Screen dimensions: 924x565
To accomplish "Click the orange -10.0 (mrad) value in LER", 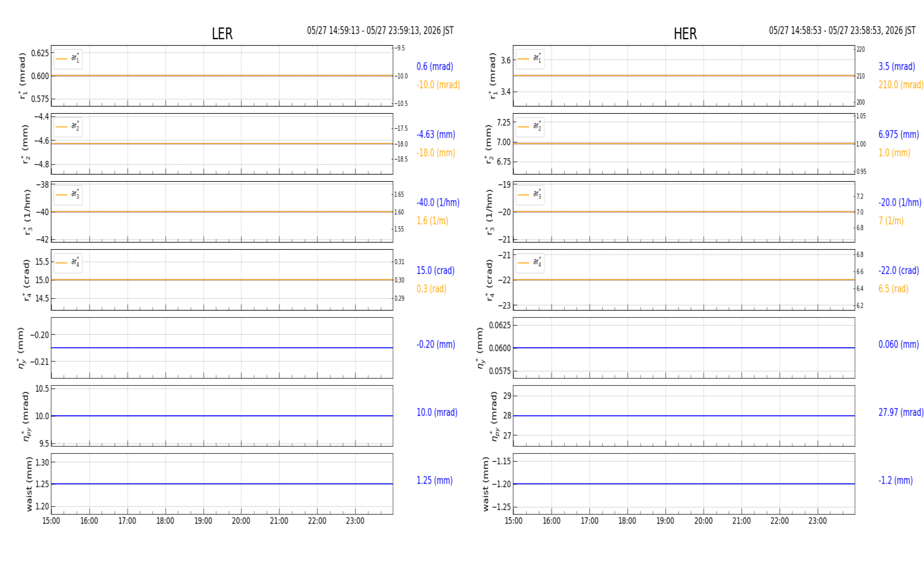I will [x=438, y=85].
